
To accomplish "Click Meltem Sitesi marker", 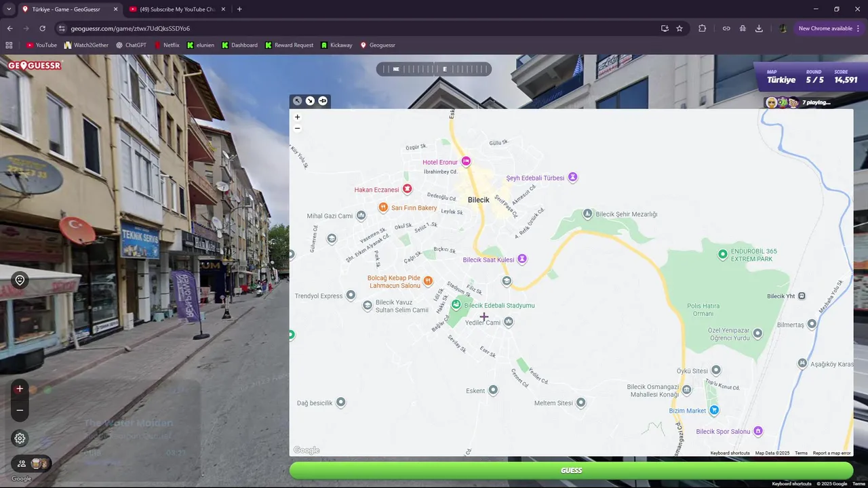I will (580, 403).
